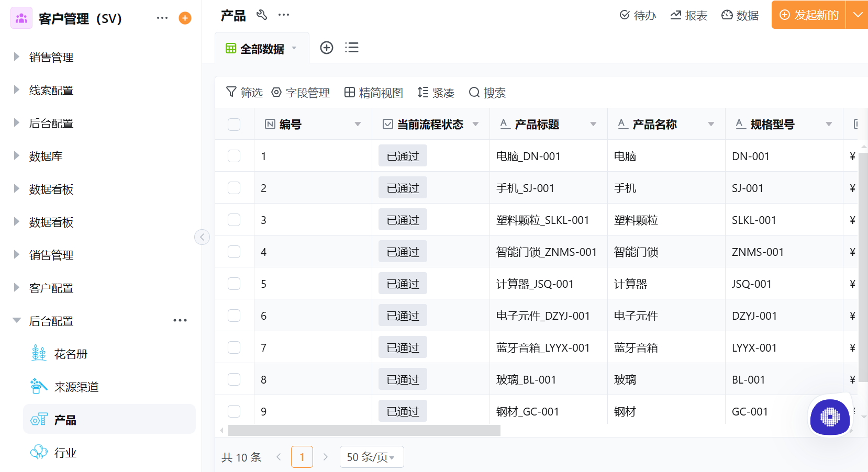The width and height of the screenshot is (868, 472).
Task: Check the checkbox for row 1 电脑
Action: click(x=234, y=155)
